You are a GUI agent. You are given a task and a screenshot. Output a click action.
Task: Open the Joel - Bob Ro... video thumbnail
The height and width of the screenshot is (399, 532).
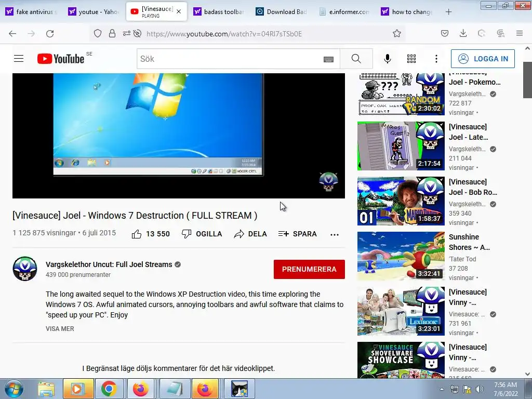[x=401, y=201]
